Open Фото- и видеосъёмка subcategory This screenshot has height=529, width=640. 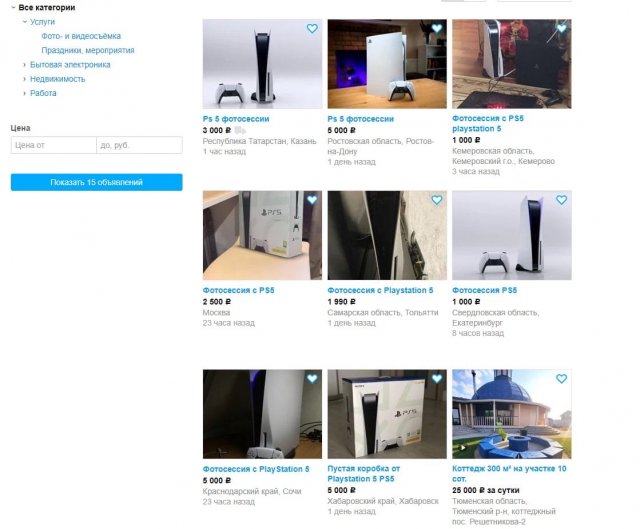[81, 36]
